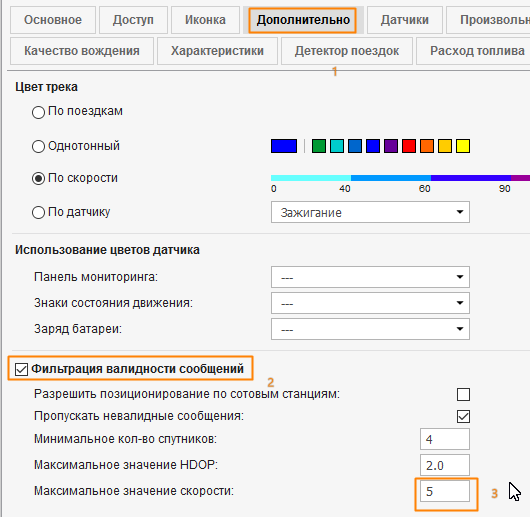Uncheck Пропускать невалидные сообщения

click(x=463, y=416)
